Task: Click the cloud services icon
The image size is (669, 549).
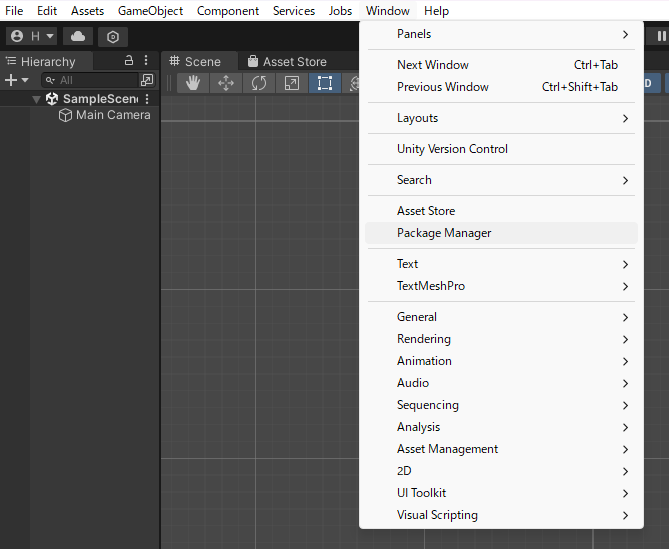Action: coord(78,36)
